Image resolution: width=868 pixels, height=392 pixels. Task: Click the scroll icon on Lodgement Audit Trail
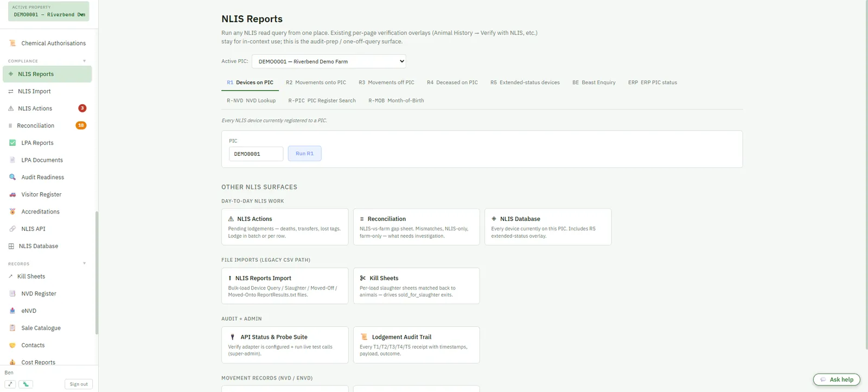364,337
